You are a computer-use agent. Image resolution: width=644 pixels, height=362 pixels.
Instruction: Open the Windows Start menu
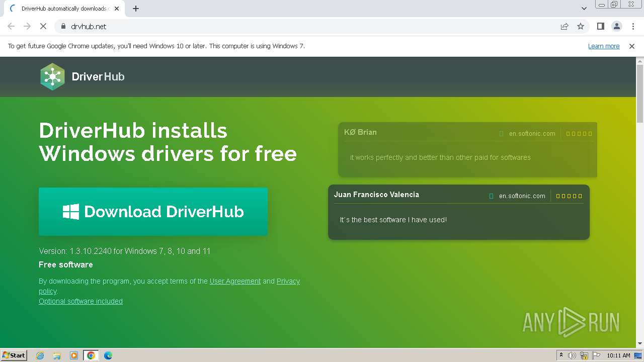[14, 355]
